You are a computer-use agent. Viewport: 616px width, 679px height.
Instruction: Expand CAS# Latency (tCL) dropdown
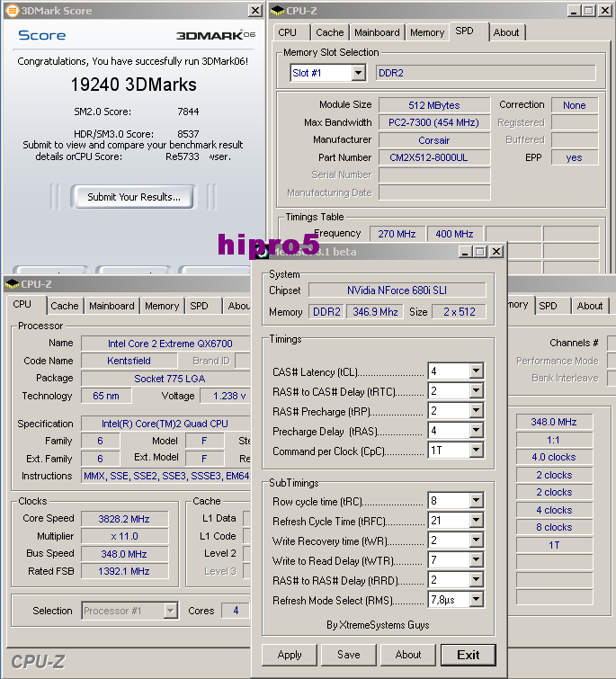[477, 371]
